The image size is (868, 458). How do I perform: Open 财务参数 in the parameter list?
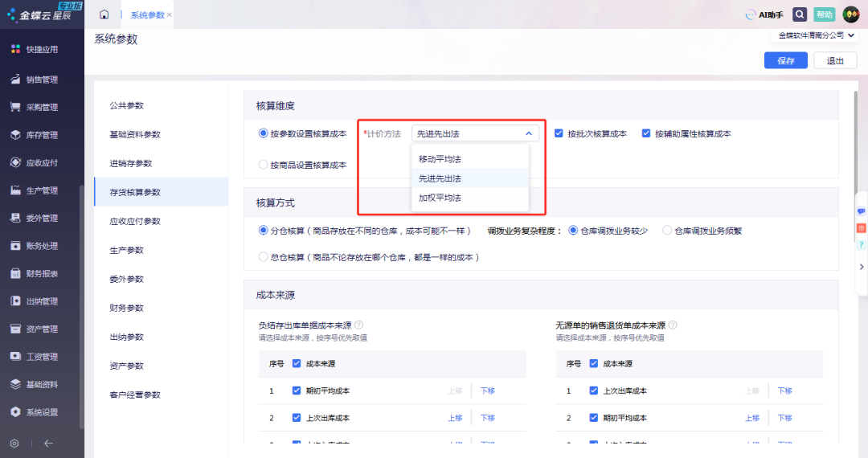(126, 308)
